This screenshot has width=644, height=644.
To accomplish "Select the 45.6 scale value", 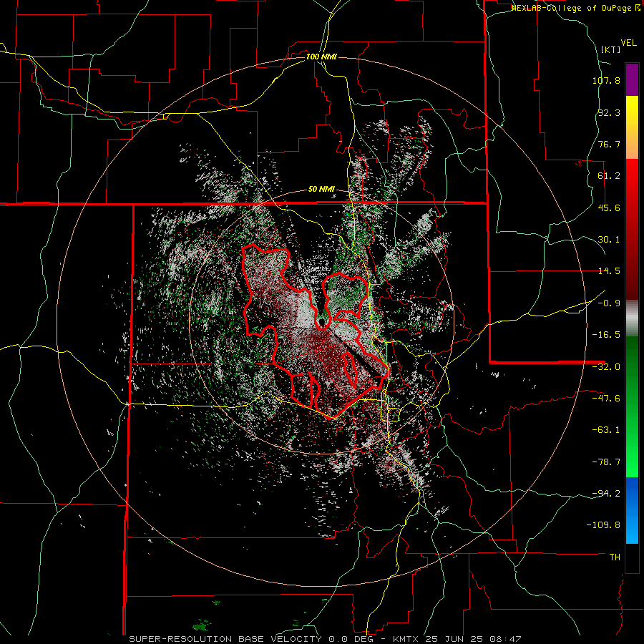I will pyautogui.click(x=609, y=208).
